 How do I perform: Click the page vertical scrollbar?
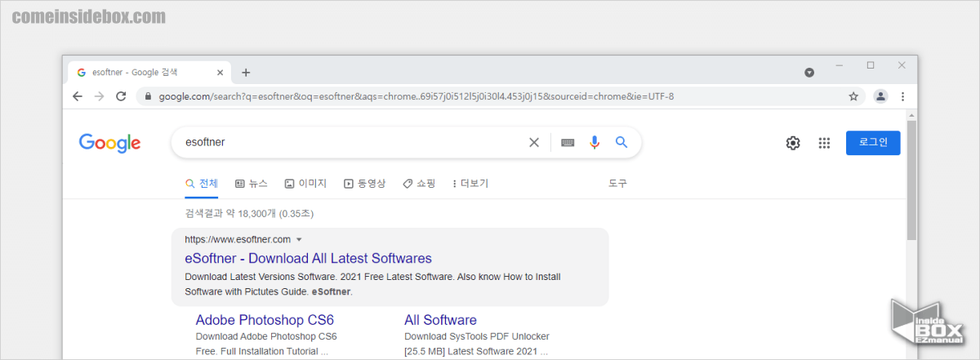[x=912, y=180]
